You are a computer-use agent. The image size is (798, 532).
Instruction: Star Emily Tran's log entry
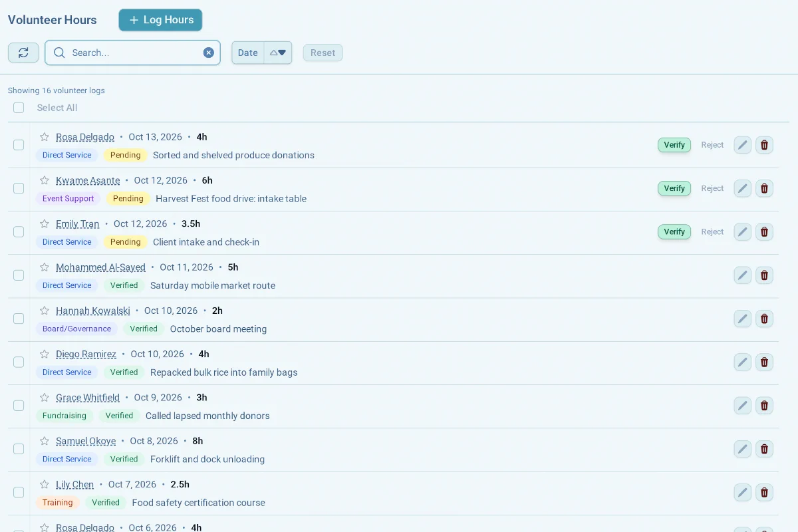click(45, 223)
